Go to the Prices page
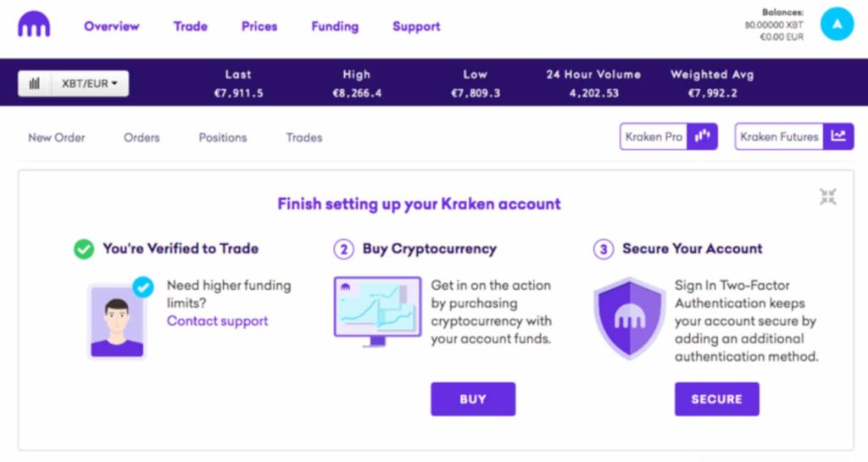 259,26
